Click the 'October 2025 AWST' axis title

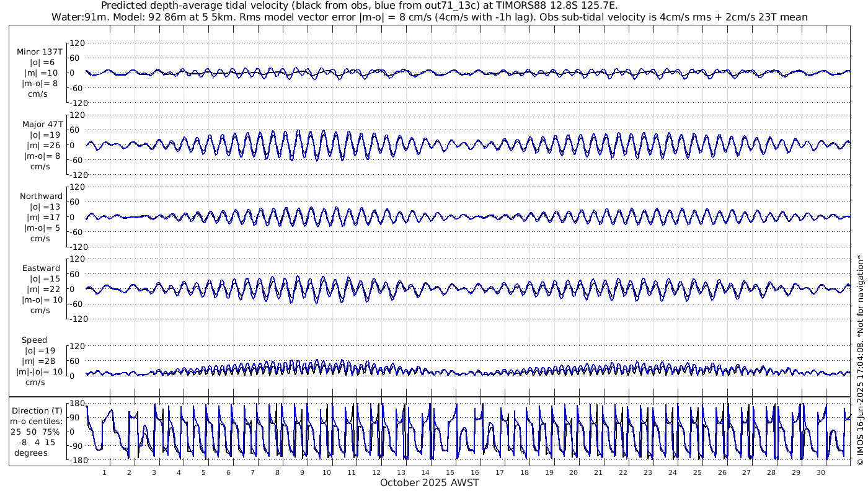click(429, 482)
